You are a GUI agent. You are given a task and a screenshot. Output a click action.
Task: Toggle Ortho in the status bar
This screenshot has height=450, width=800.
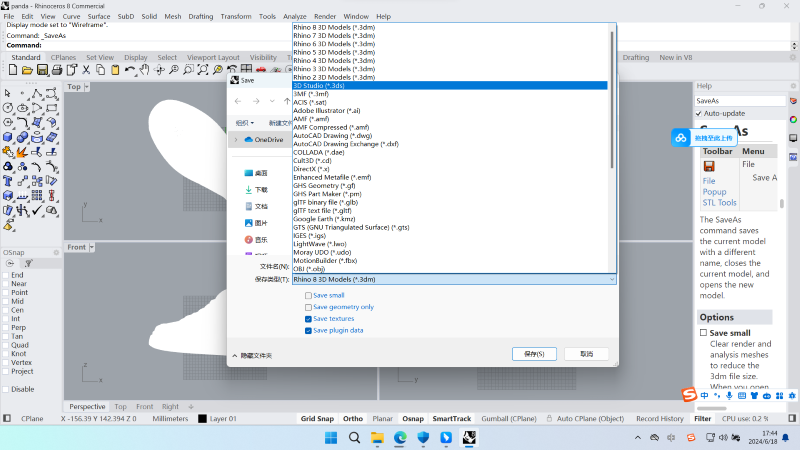[x=353, y=419]
